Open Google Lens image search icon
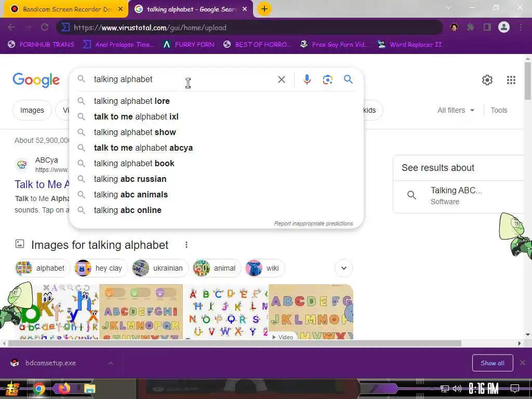This screenshot has width=532, height=399. [x=327, y=79]
